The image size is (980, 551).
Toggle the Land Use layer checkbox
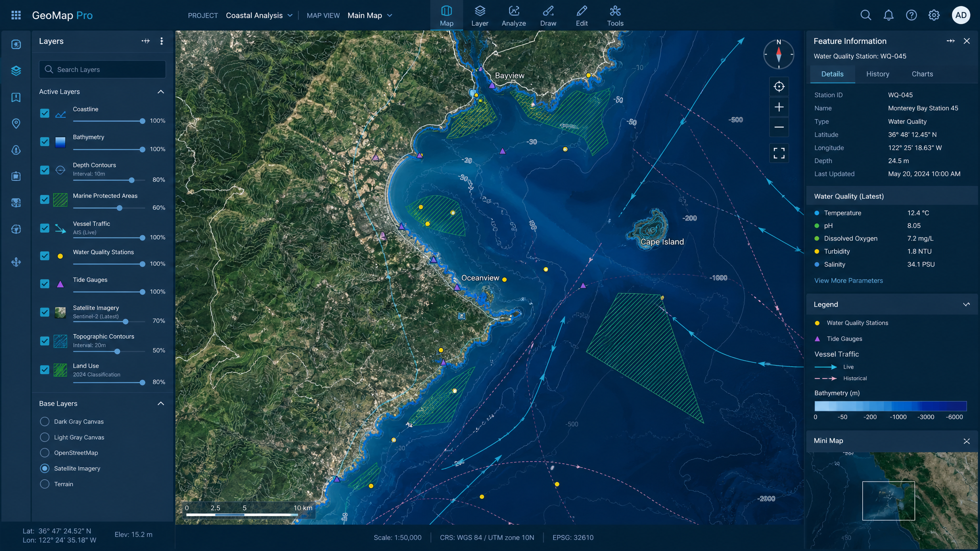pos(45,370)
